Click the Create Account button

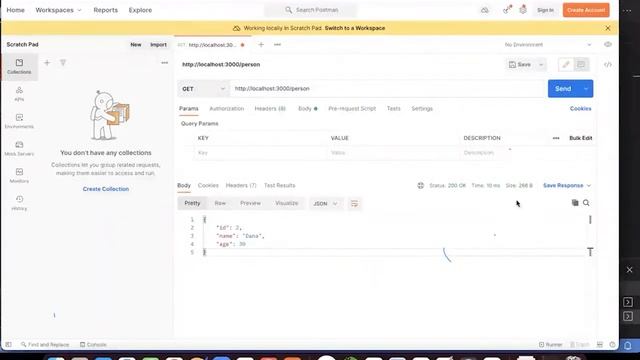(x=586, y=10)
